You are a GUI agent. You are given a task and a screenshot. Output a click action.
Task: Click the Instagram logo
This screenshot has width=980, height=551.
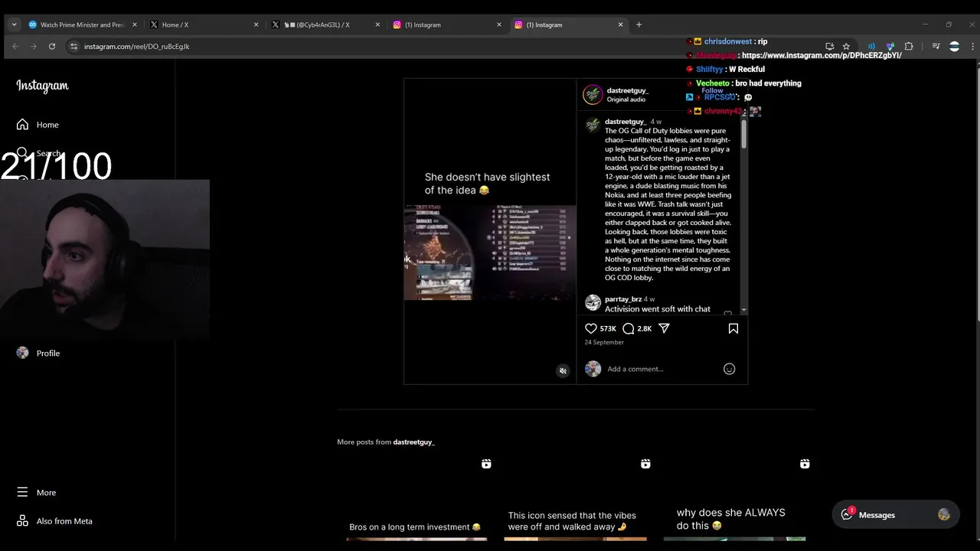pyautogui.click(x=42, y=86)
